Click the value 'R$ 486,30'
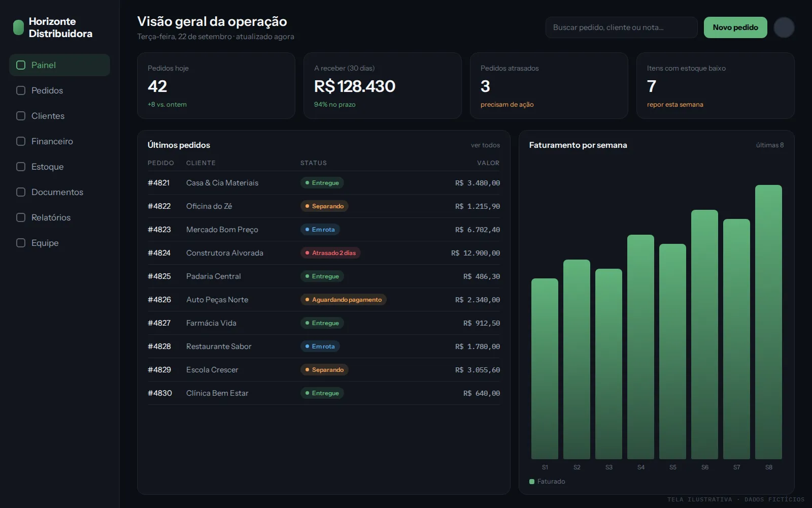The image size is (812, 508). tap(482, 276)
